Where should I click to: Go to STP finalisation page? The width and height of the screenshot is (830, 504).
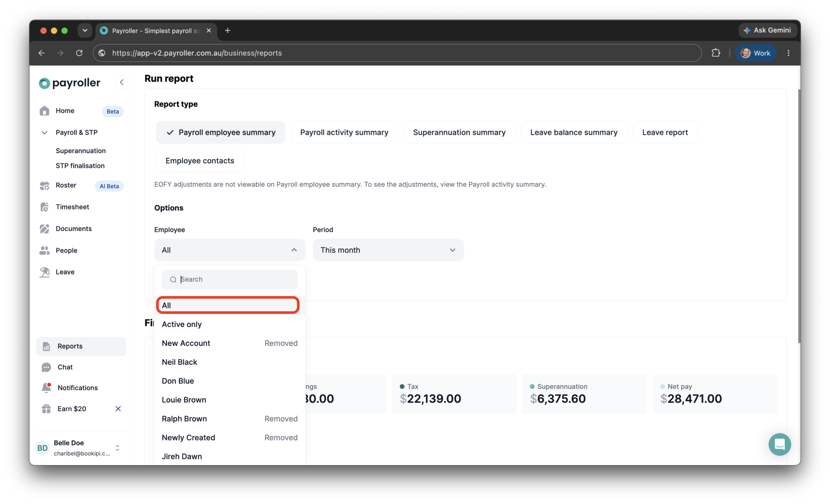coord(80,166)
